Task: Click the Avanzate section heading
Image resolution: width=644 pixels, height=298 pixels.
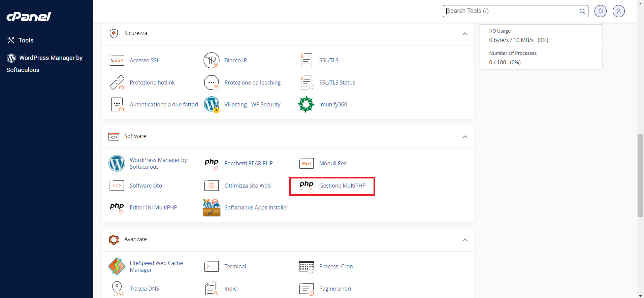Action: [x=135, y=239]
